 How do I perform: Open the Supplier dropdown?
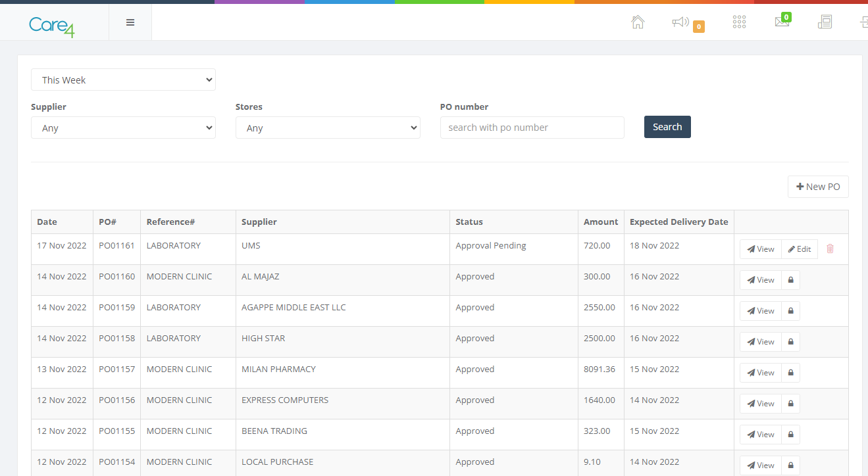click(x=123, y=128)
